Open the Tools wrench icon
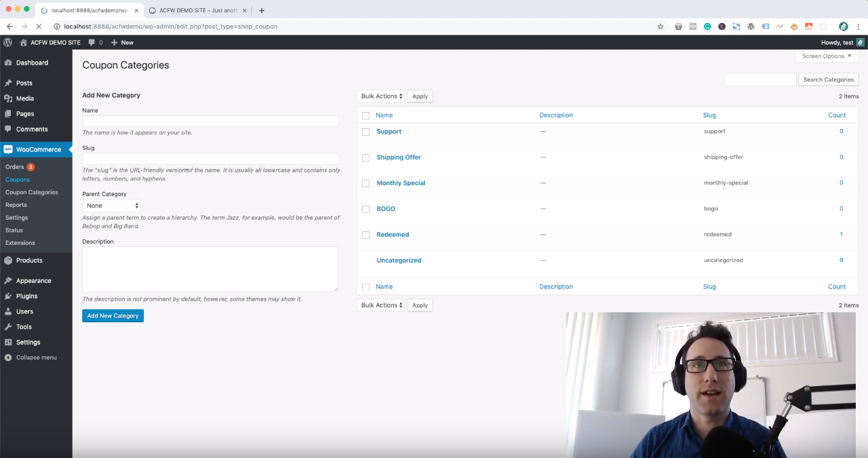868x458 pixels. coord(8,326)
